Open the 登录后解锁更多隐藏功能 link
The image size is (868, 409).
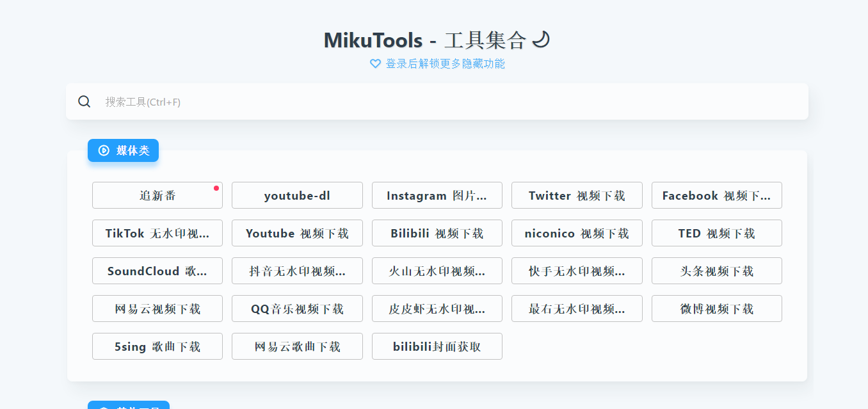tap(445, 64)
